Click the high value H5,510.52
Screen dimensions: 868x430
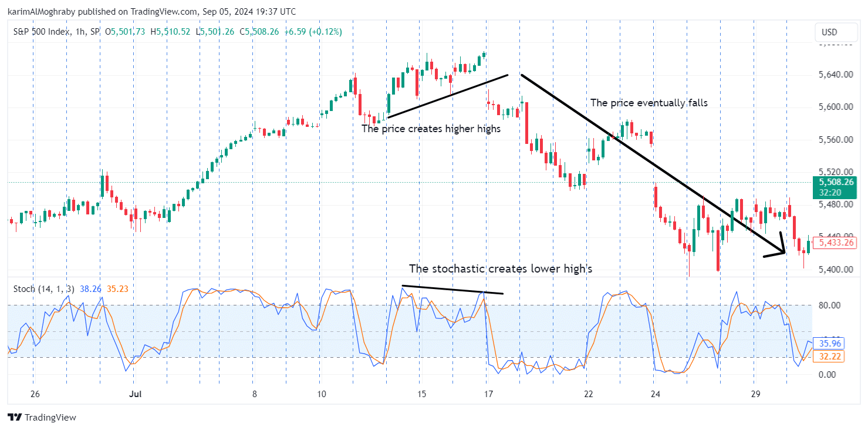tap(170, 32)
